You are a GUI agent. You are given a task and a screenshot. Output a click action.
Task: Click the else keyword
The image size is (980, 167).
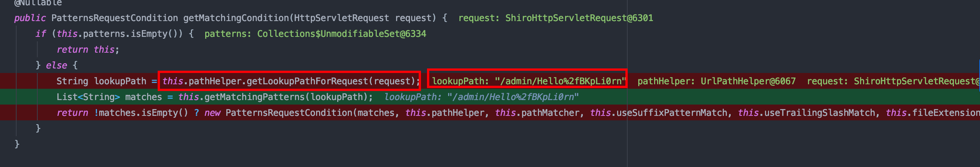[x=56, y=65]
